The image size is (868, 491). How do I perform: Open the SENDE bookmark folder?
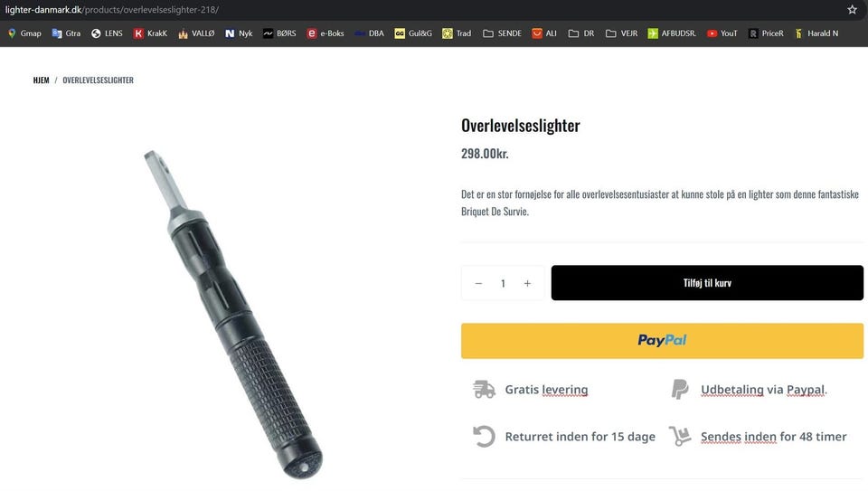click(502, 33)
